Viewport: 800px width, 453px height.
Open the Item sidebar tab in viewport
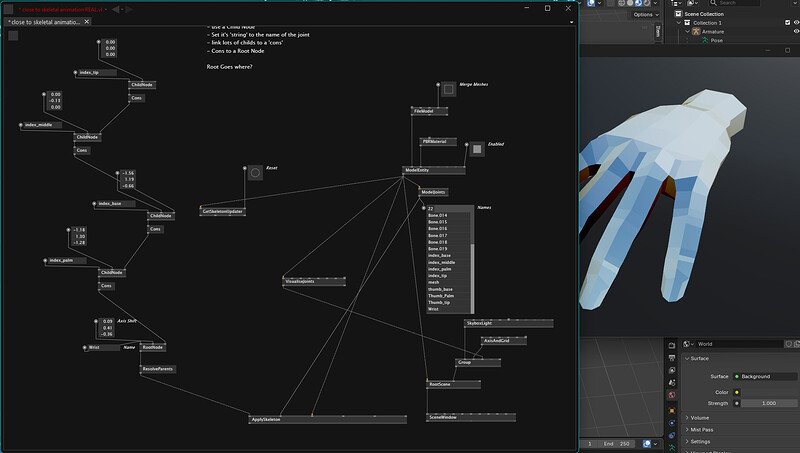(658, 32)
